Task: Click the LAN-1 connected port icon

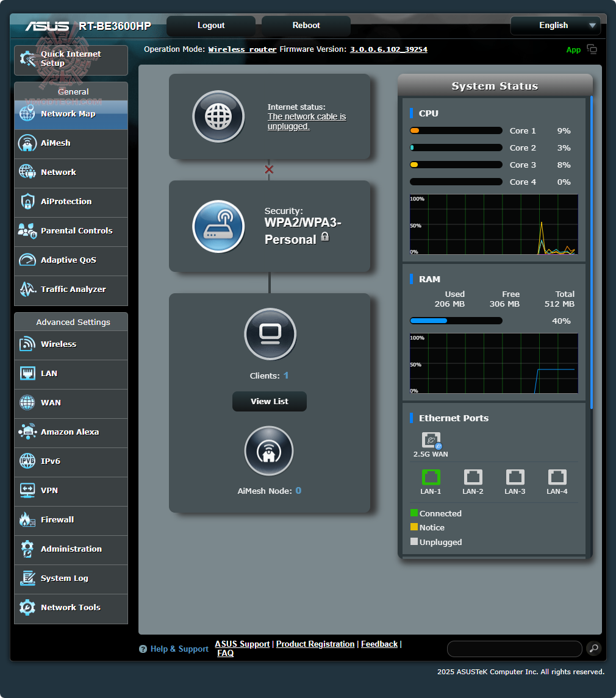Action: coord(431,477)
